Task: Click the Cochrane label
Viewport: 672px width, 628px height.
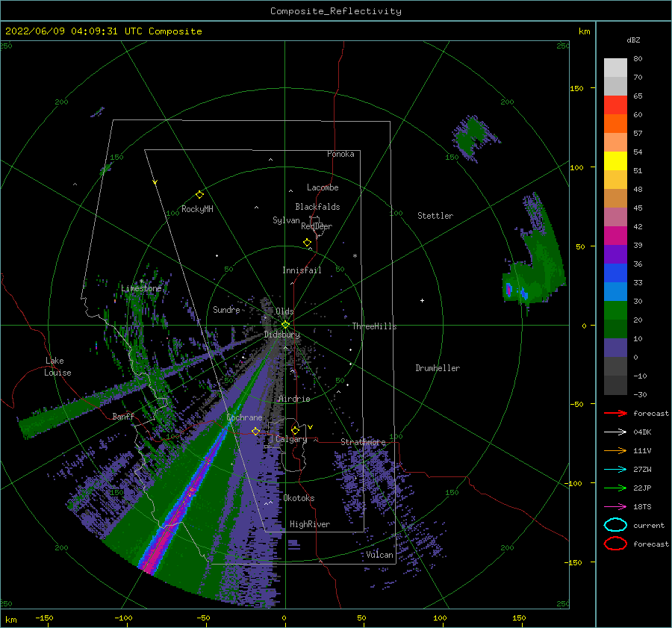Action: tap(244, 417)
